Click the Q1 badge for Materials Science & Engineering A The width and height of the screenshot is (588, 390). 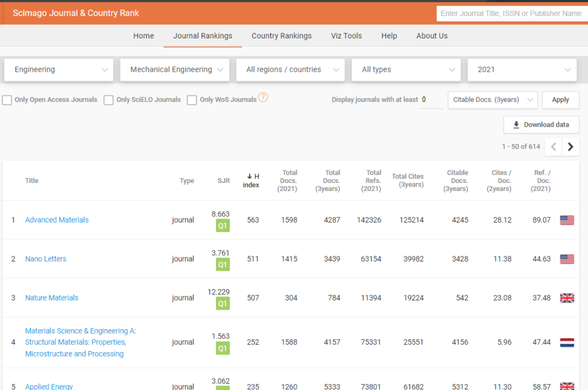coord(223,348)
